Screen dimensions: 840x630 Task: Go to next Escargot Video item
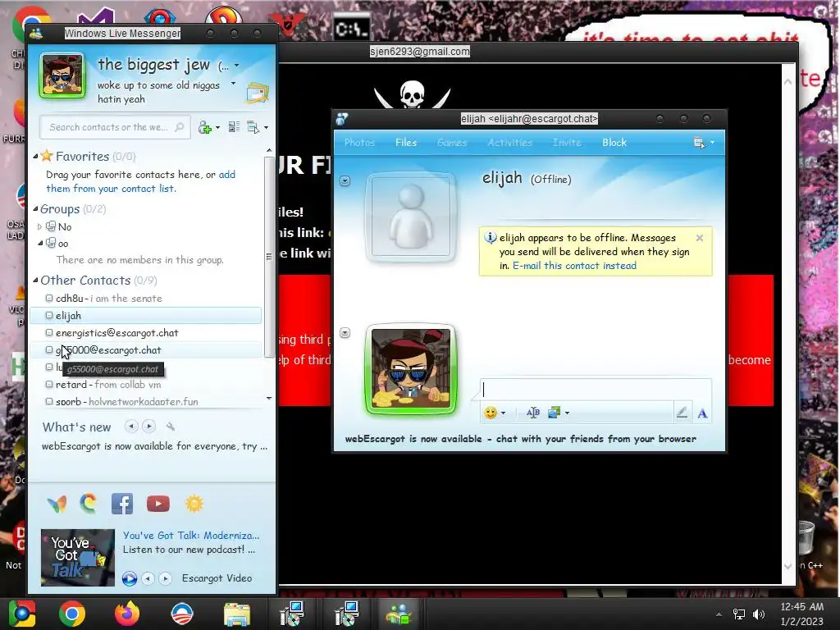[166, 578]
